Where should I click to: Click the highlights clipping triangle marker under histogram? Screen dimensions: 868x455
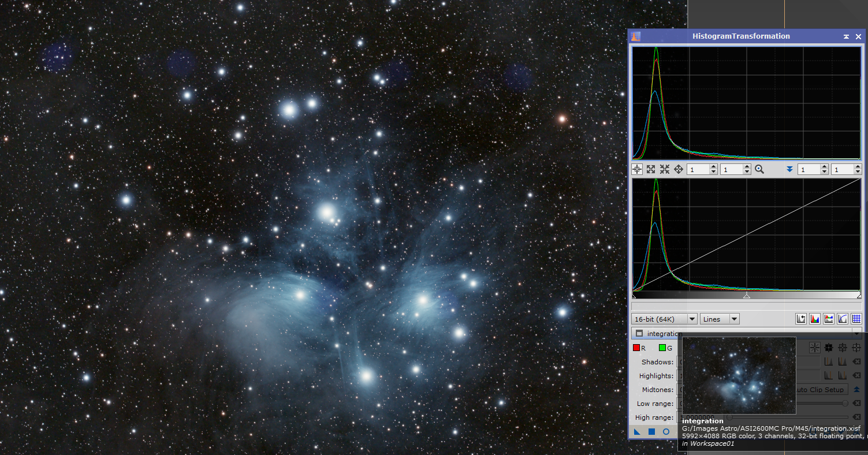859,296
